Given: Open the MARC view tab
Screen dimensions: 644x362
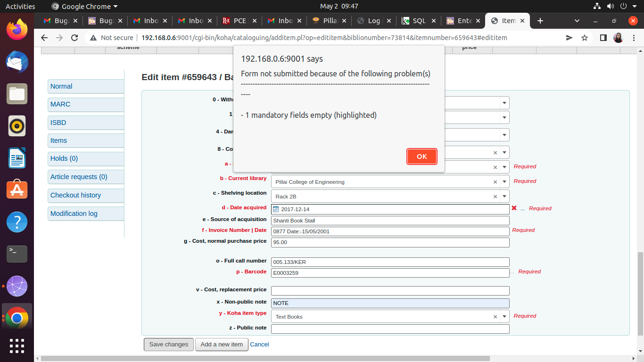Looking at the screenshot, I should click(x=60, y=104).
